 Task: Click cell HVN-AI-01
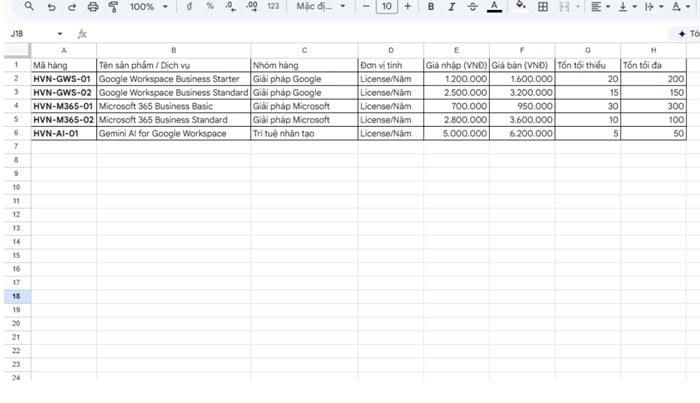[x=64, y=133]
